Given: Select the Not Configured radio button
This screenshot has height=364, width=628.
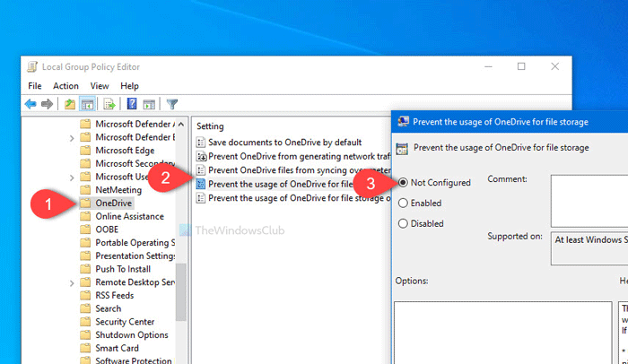Looking at the screenshot, I should pos(403,183).
